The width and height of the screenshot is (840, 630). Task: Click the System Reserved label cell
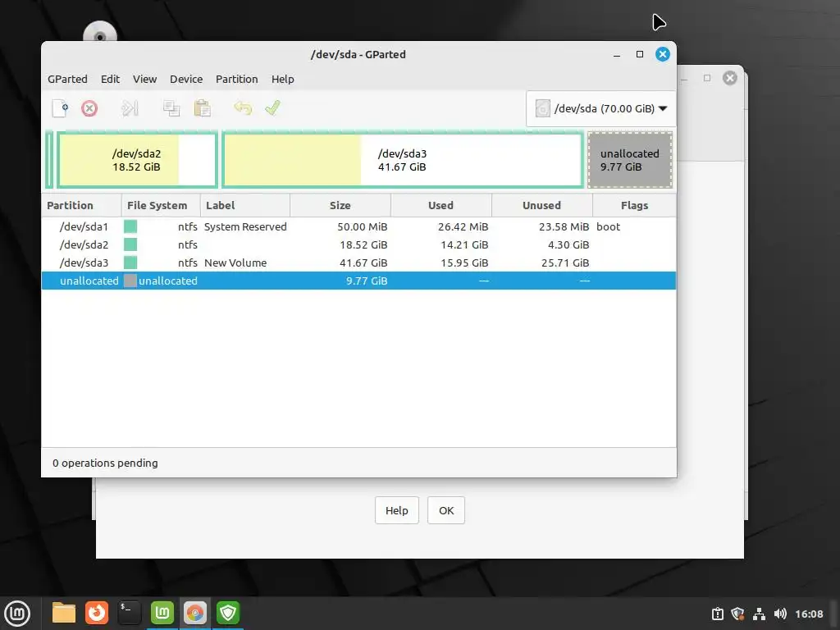coord(245,226)
